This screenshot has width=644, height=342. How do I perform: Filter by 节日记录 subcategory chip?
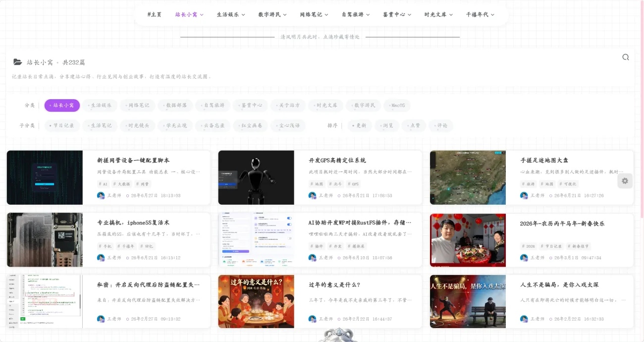click(62, 126)
